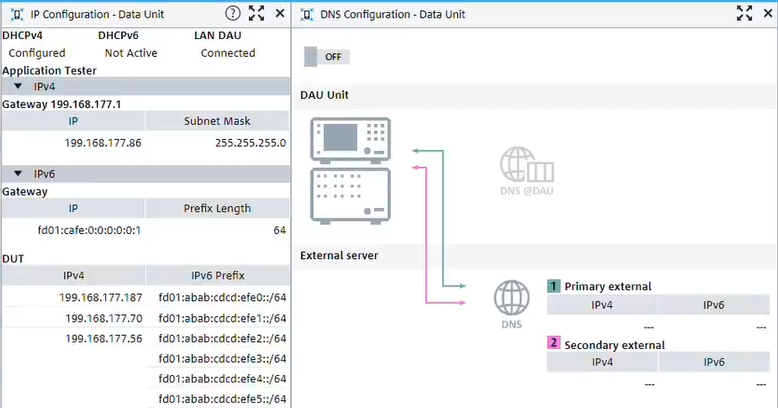Select prefix fd01:abab:cdcd:efe1::/64
The height and width of the screenshot is (408, 778).
(x=222, y=318)
